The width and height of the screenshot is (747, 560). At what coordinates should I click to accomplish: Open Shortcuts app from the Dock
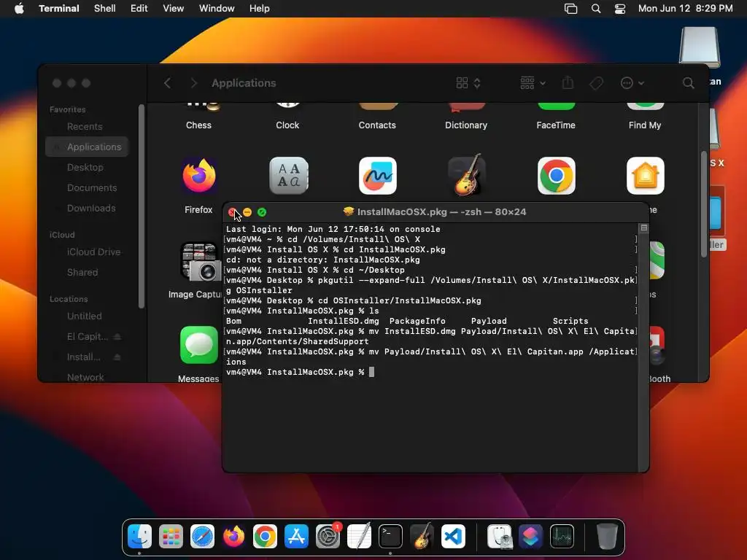point(531,536)
